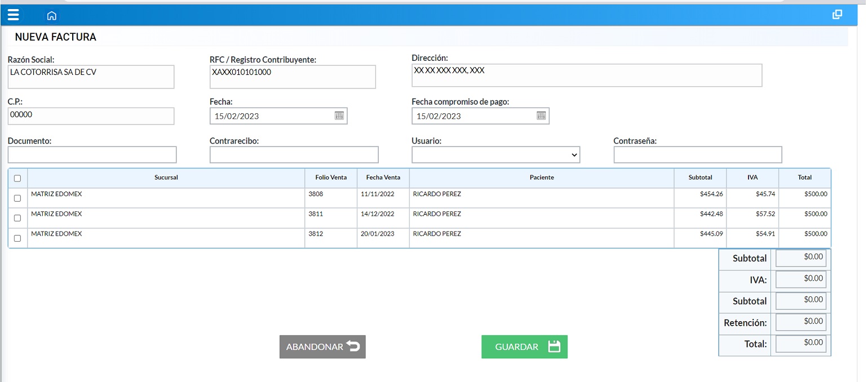The image size is (868, 382).
Task: Expand the Usuario dropdown
Action: (496, 155)
